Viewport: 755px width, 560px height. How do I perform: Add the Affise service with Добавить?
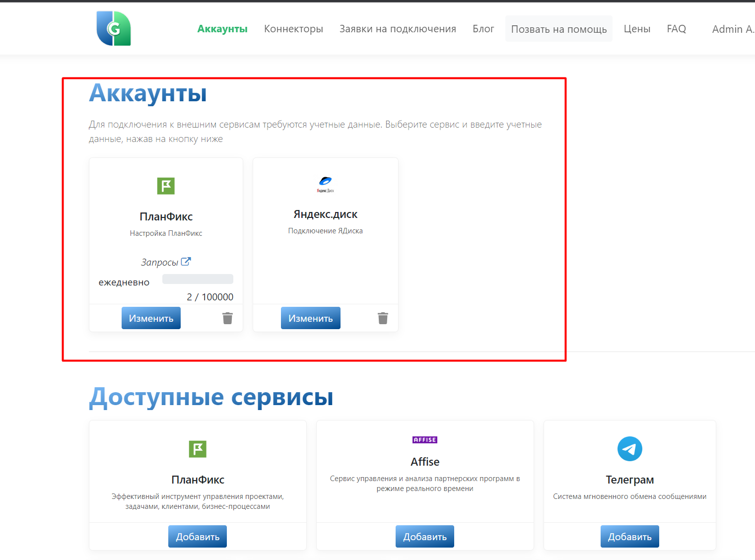coord(425,537)
